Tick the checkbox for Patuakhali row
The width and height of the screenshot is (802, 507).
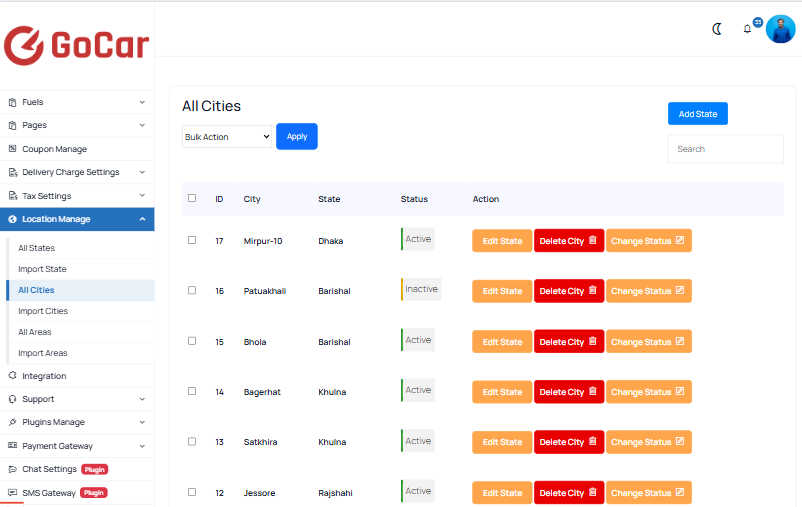[192, 290]
